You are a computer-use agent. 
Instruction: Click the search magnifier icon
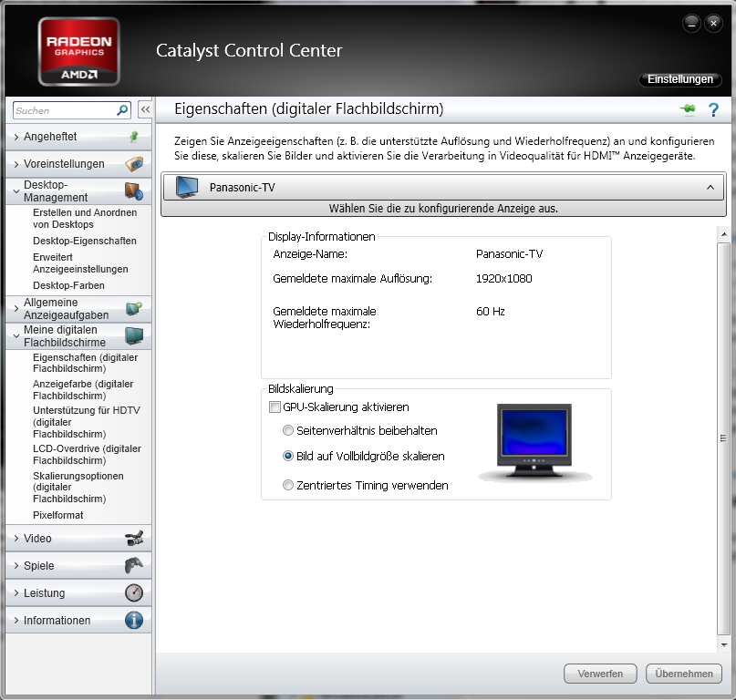(122, 110)
